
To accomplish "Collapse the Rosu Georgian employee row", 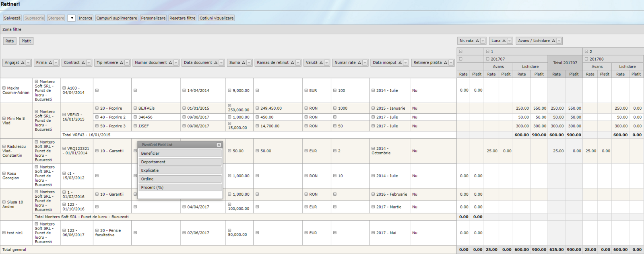I will point(4,174).
